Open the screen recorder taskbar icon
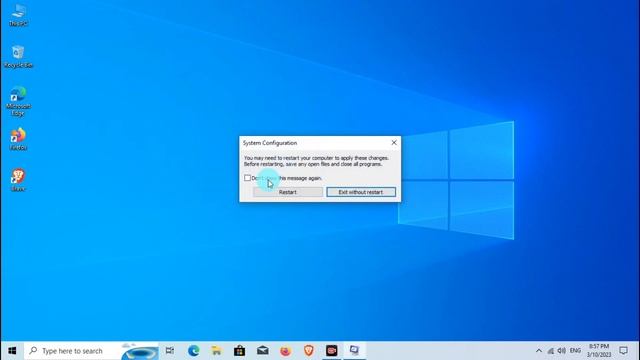 coord(331,351)
